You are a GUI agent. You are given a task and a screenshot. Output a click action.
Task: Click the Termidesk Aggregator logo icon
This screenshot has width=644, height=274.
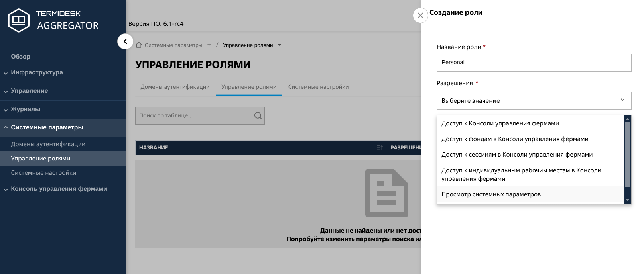19,20
